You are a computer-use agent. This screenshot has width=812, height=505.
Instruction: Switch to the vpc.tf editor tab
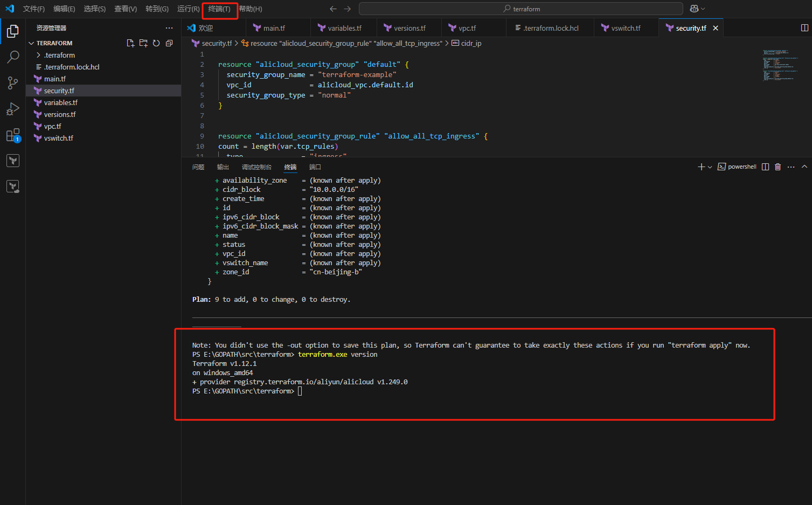coord(474,28)
